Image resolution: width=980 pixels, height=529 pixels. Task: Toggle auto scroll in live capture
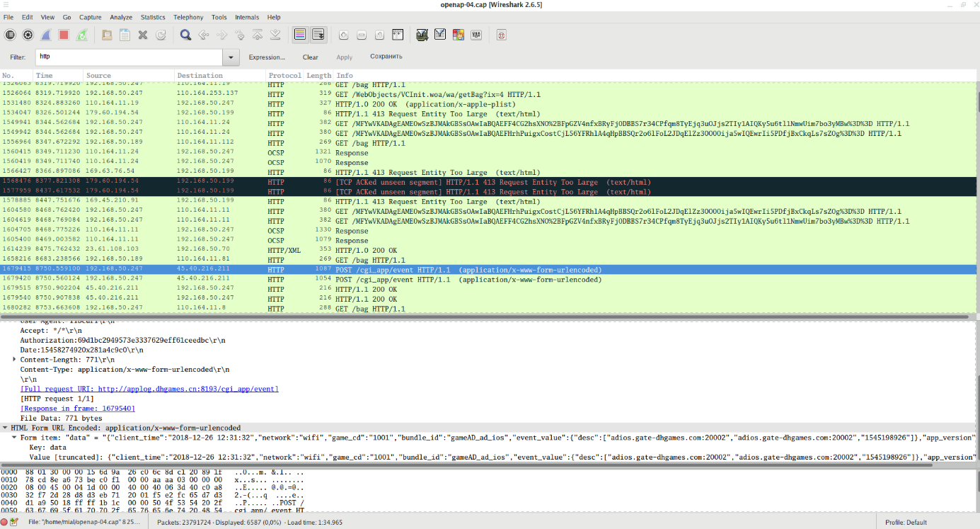coord(318,35)
